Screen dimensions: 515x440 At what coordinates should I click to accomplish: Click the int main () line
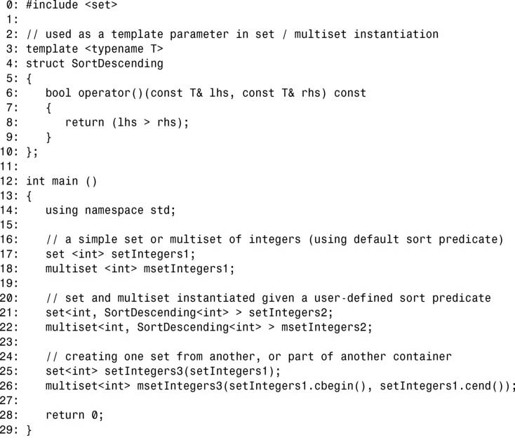tap(61, 181)
